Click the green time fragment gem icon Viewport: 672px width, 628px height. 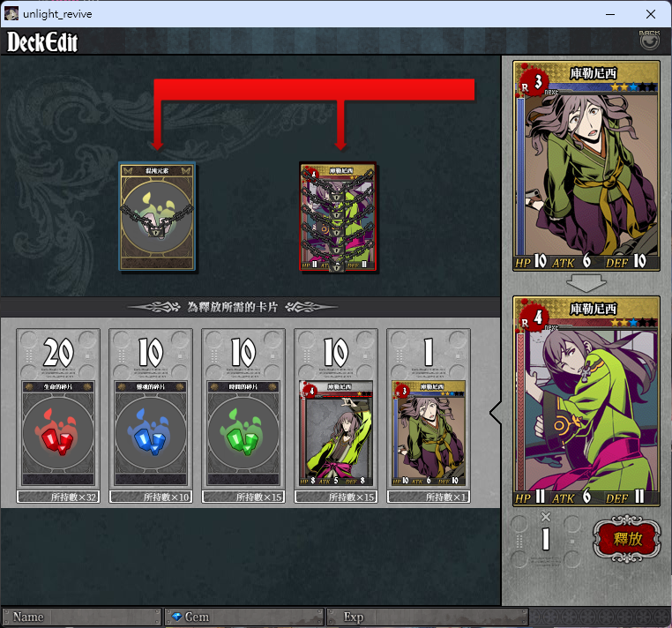coord(243,432)
